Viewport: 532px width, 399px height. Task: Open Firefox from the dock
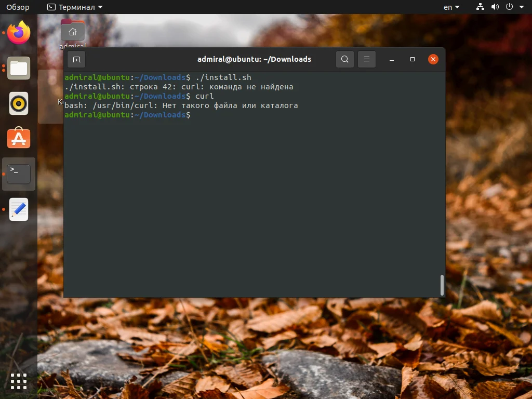pyautogui.click(x=19, y=33)
